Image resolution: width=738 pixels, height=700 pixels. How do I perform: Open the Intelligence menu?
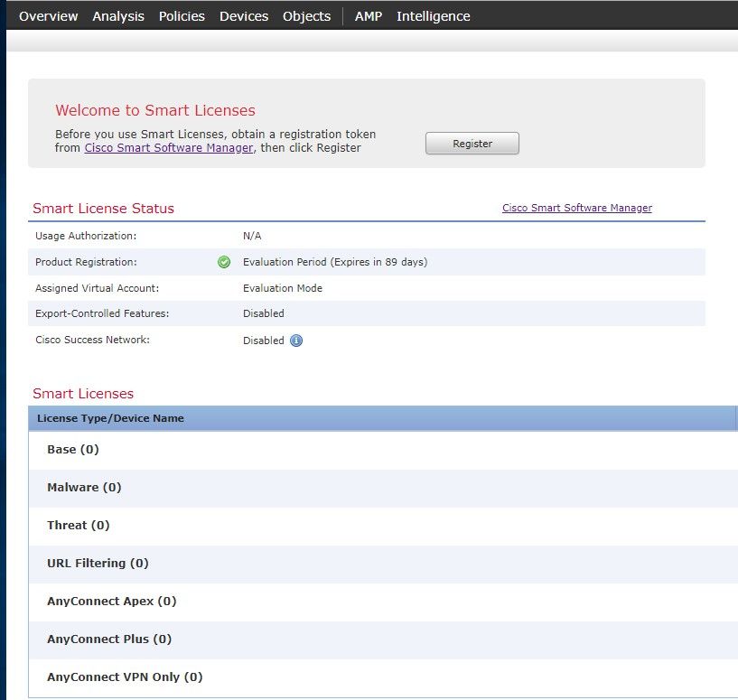coord(433,16)
